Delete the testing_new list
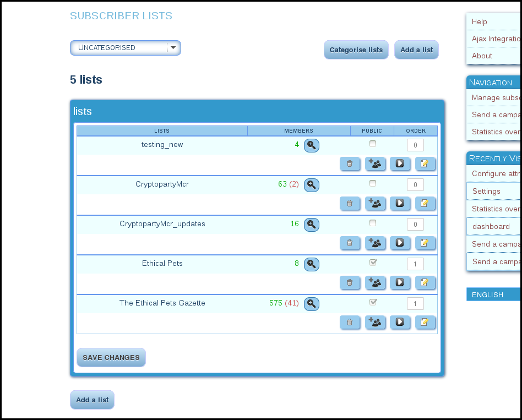The height and width of the screenshot is (420, 522). [350, 163]
